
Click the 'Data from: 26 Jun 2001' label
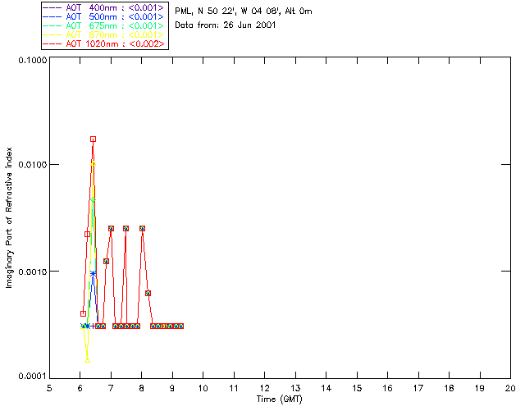click(226, 25)
